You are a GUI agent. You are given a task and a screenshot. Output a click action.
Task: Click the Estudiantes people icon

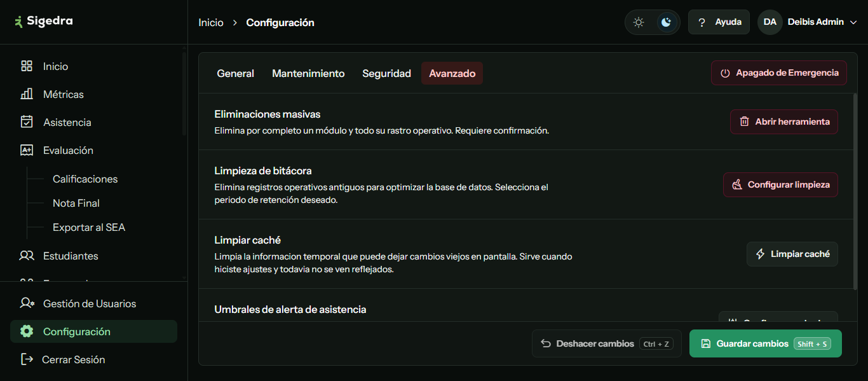click(27, 256)
